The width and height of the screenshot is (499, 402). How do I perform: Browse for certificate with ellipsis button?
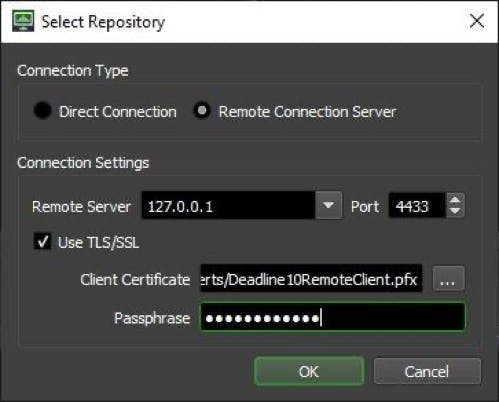pos(448,278)
